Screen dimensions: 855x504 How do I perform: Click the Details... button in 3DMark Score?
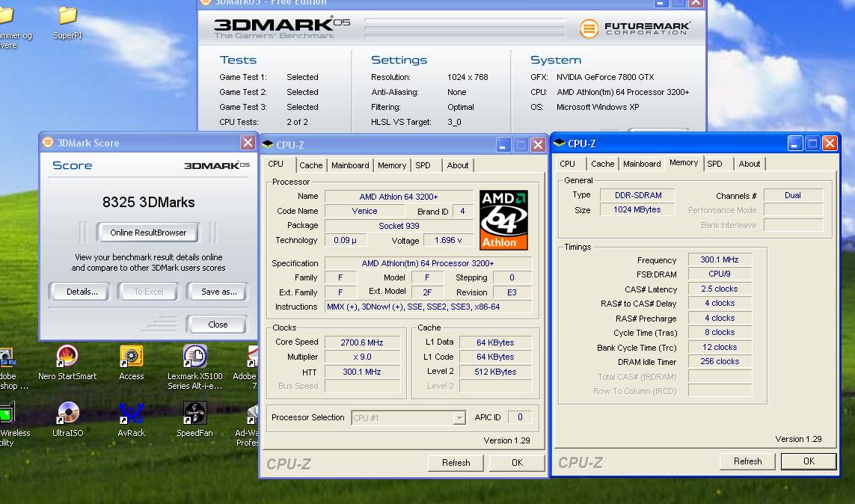(x=82, y=292)
